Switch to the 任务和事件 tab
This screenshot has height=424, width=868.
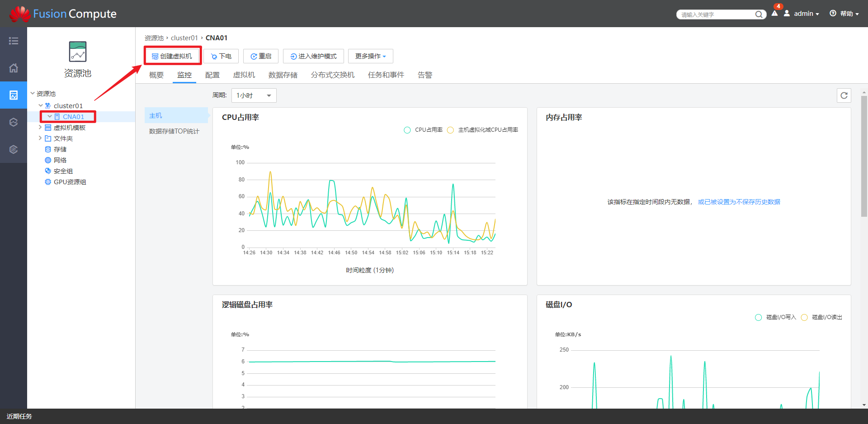[x=386, y=75]
